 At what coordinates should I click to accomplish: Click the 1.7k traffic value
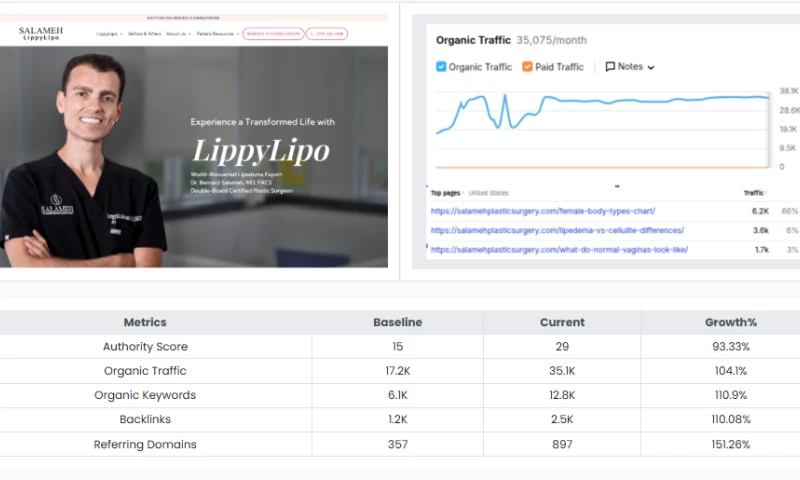point(762,250)
